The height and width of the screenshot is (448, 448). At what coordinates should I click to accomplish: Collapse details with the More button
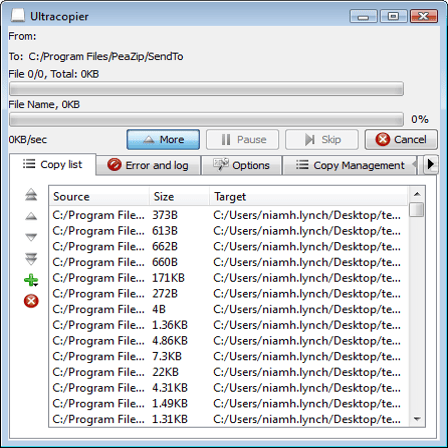(x=163, y=139)
